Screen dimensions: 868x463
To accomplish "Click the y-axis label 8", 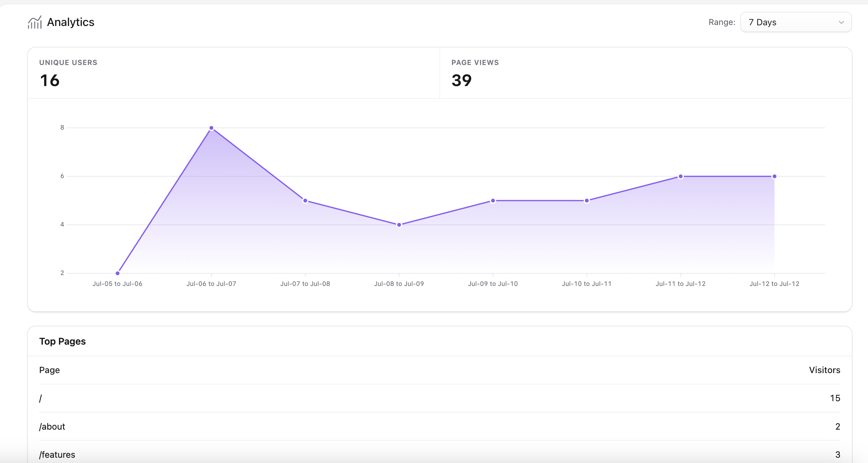I will point(62,128).
